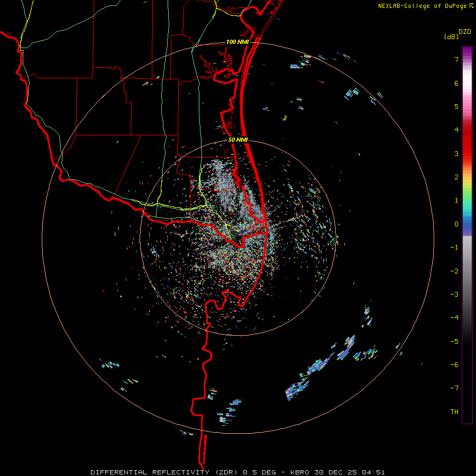Click the "-4" value on the scale
Viewport: 476px width, 476px height.
coord(454,318)
